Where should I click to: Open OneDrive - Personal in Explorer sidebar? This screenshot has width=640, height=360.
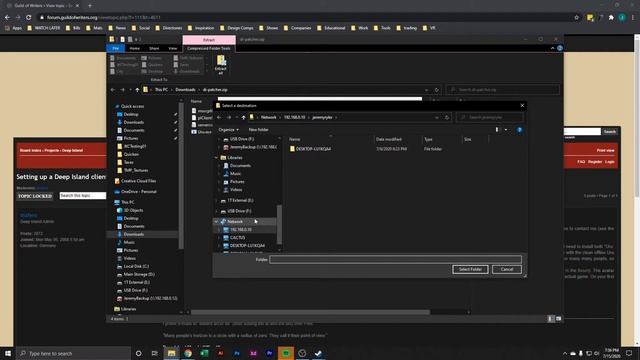[x=139, y=191]
